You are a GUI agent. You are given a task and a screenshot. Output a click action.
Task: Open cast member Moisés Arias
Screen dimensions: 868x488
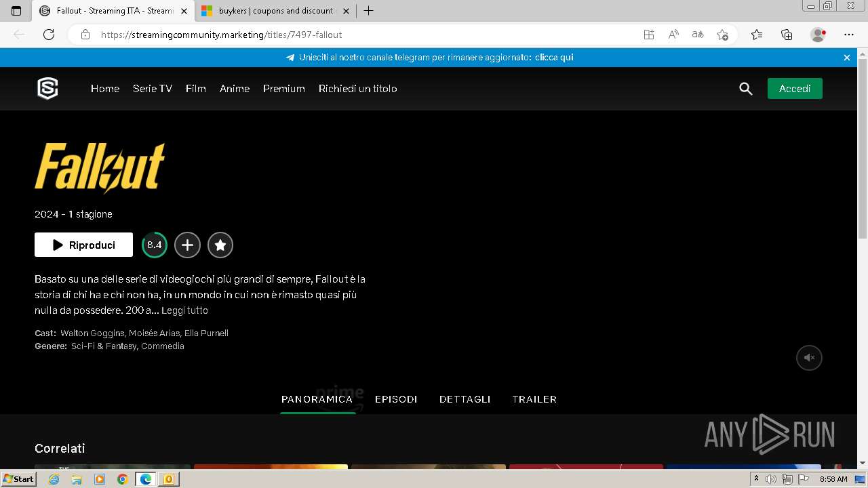(154, 333)
